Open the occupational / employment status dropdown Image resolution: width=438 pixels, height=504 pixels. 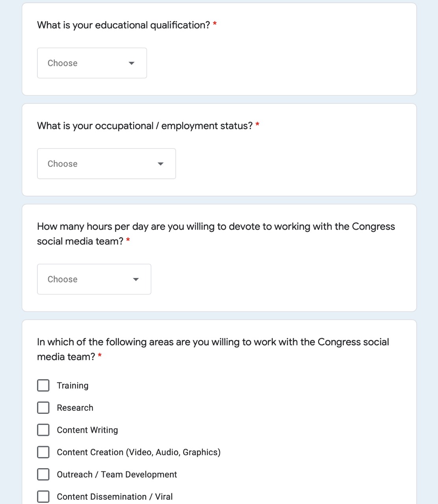[106, 164]
